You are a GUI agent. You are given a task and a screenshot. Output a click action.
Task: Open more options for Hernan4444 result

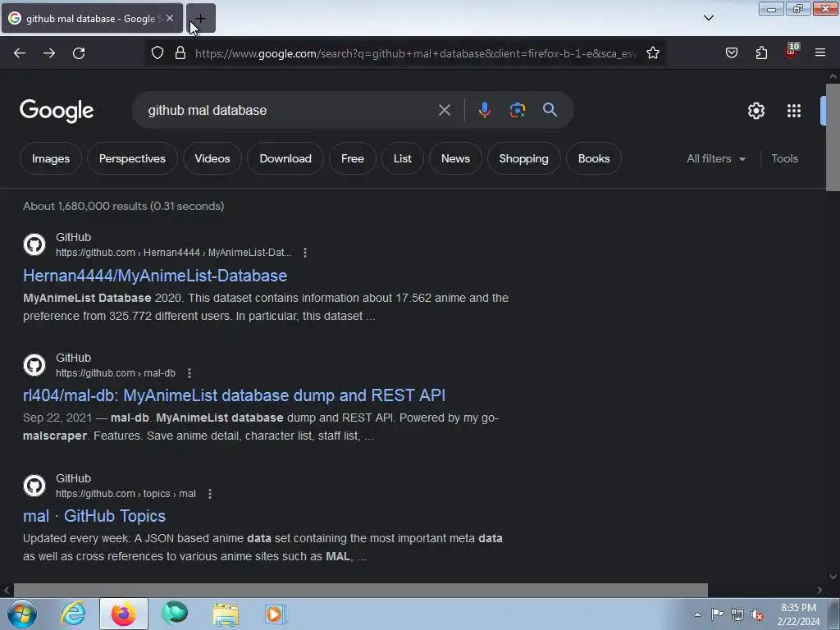click(305, 253)
